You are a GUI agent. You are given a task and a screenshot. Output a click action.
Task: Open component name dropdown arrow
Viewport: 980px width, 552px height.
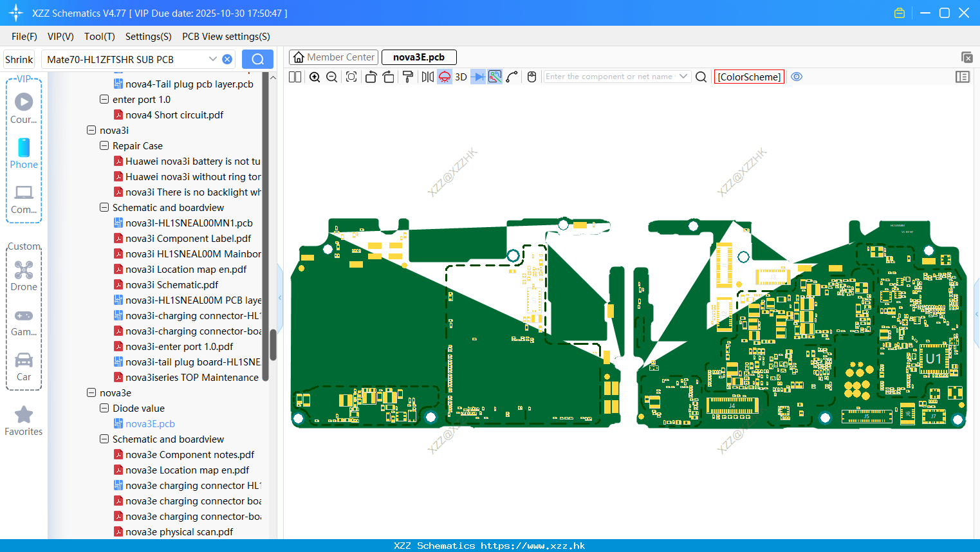tap(683, 77)
